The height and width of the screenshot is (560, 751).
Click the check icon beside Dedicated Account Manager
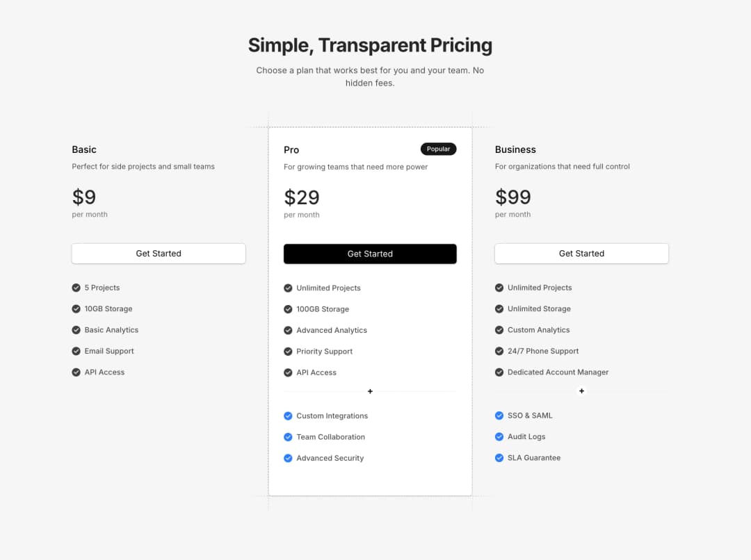499,372
